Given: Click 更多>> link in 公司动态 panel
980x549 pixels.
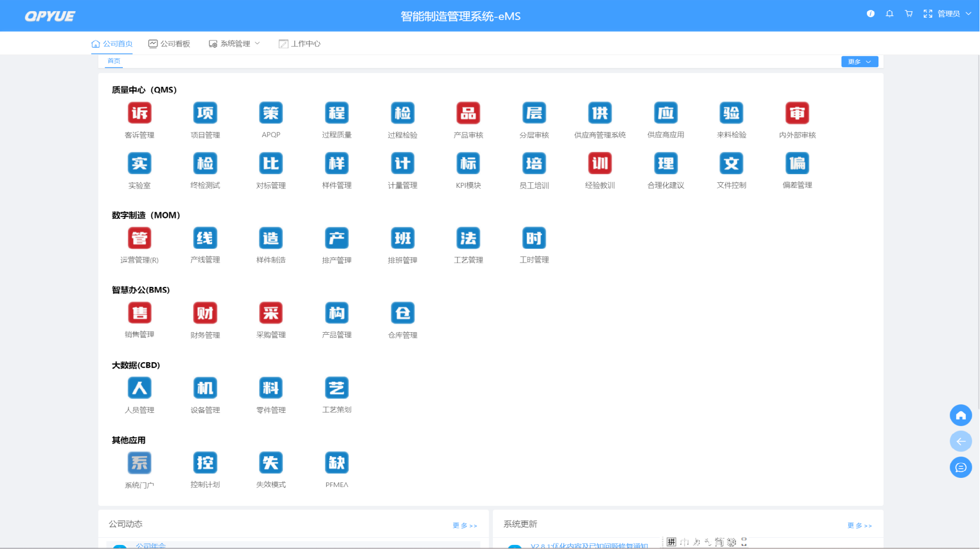Looking at the screenshot, I should (x=464, y=526).
